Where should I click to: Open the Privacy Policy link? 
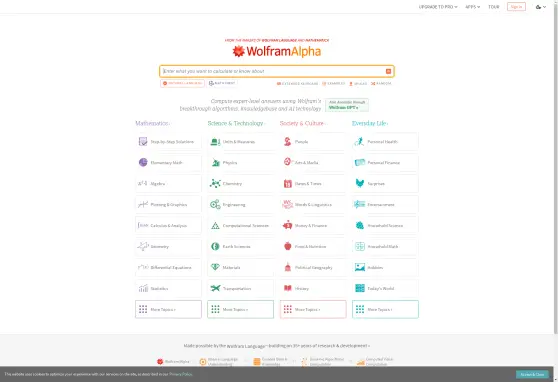pyautogui.click(x=181, y=374)
